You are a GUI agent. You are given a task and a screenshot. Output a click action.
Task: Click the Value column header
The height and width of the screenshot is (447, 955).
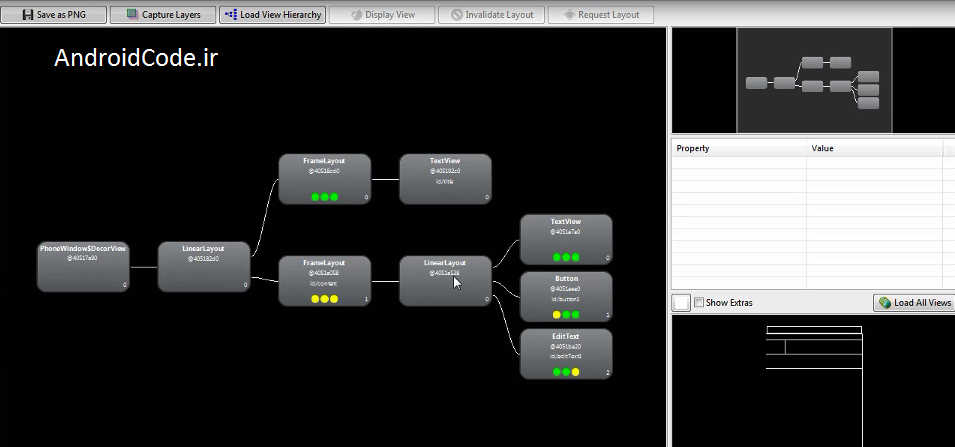tap(872, 148)
